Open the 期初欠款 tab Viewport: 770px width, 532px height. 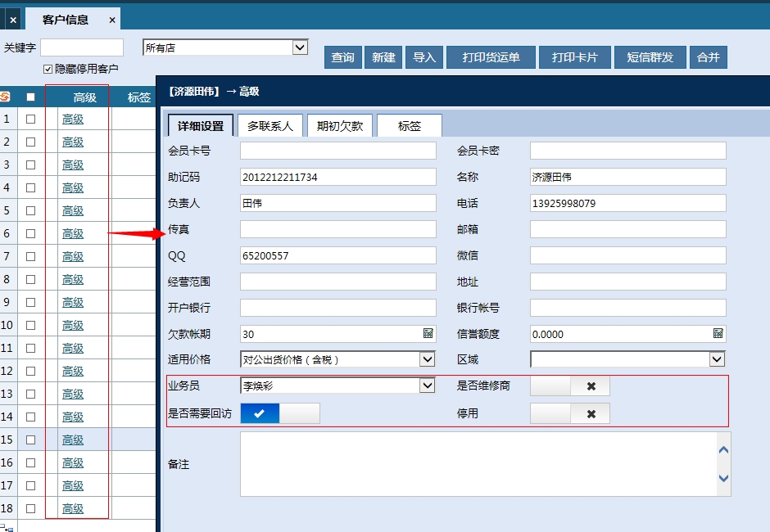point(341,126)
